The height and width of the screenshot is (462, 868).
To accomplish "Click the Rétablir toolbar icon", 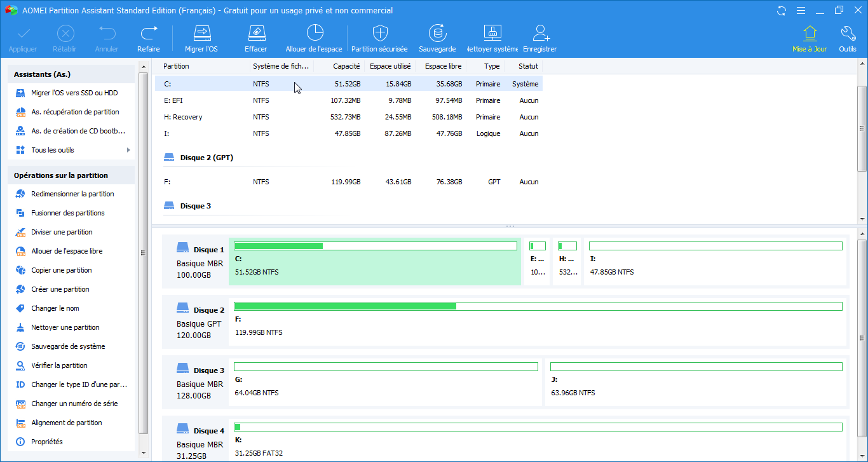I will click(x=65, y=33).
